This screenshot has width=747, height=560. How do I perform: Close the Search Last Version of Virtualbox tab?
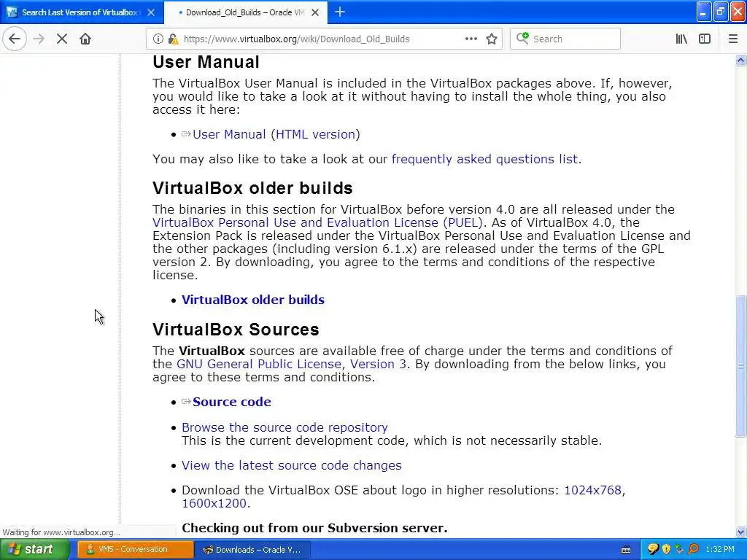151,12
